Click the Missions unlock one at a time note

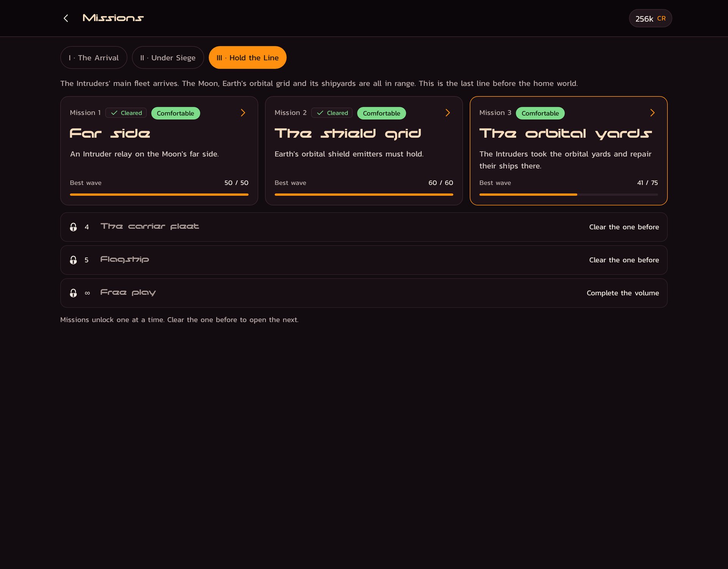pyautogui.click(x=179, y=320)
